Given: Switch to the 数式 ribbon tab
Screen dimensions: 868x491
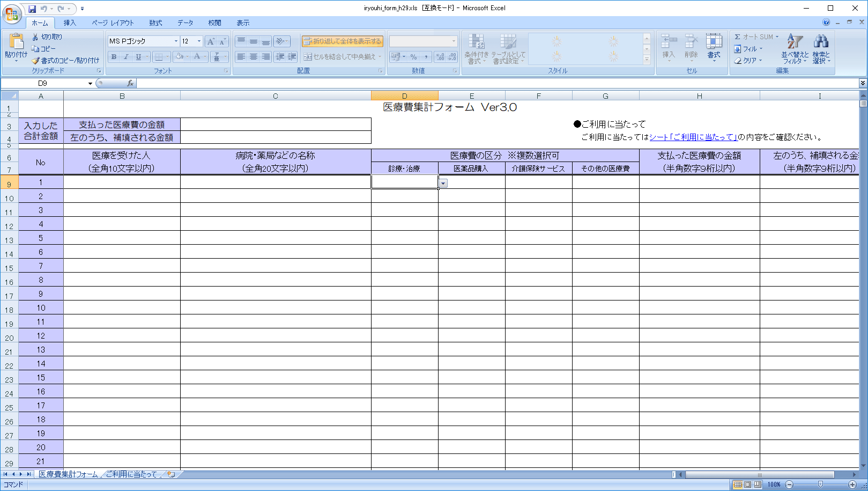Looking at the screenshot, I should tap(155, 23).
